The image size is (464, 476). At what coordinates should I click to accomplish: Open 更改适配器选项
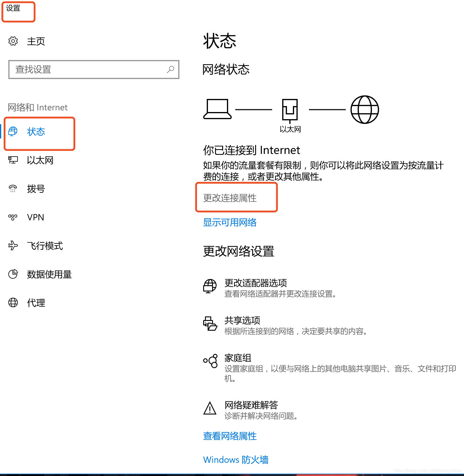(x=256, y=283)
